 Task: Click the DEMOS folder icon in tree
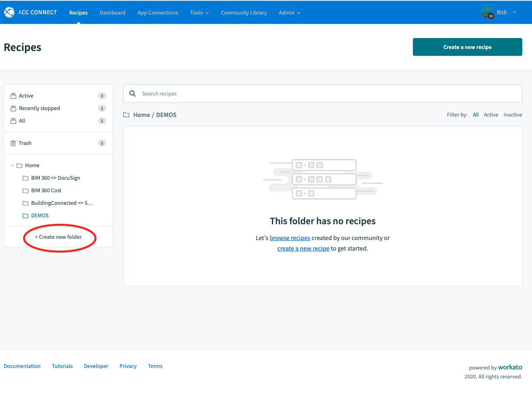[26, 216]
